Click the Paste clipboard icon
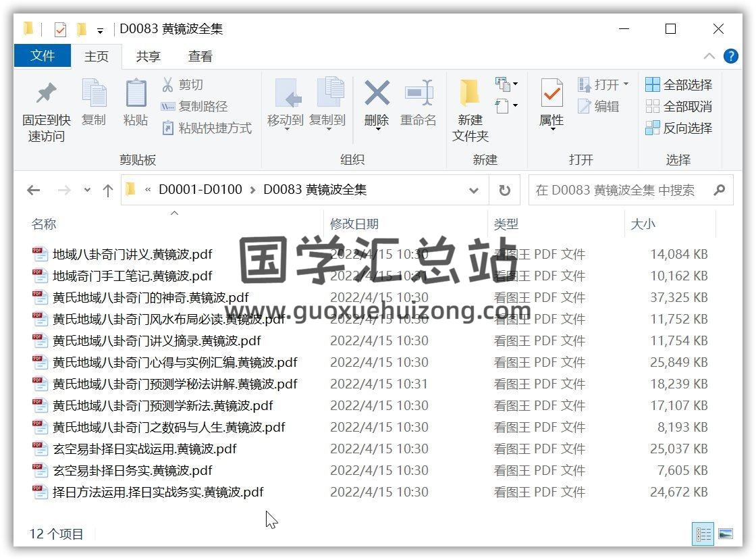This screenshot has height=560, width=756. (x=136, y=93)
